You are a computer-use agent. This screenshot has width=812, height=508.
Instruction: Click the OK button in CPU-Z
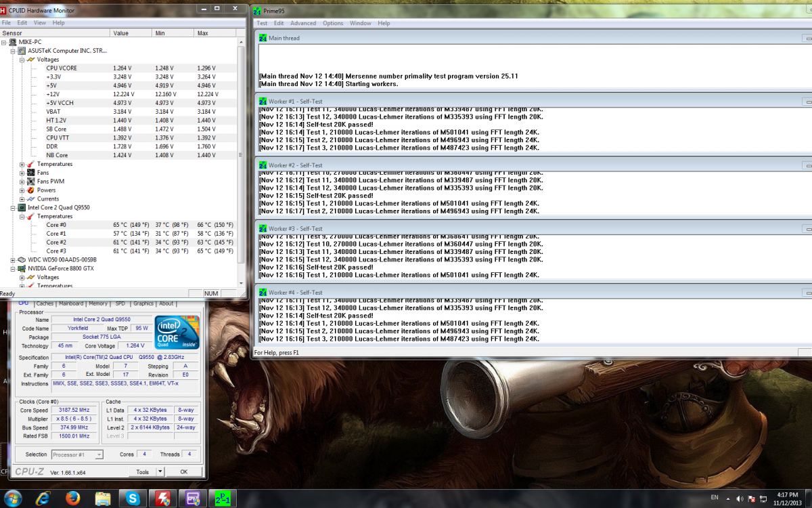183,471
